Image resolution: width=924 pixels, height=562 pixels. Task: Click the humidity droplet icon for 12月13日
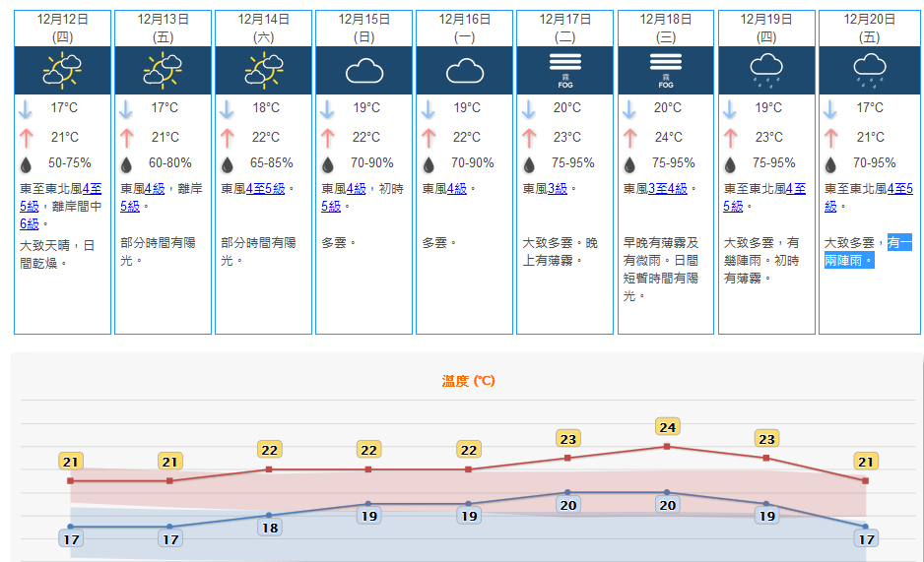[126, 164]
